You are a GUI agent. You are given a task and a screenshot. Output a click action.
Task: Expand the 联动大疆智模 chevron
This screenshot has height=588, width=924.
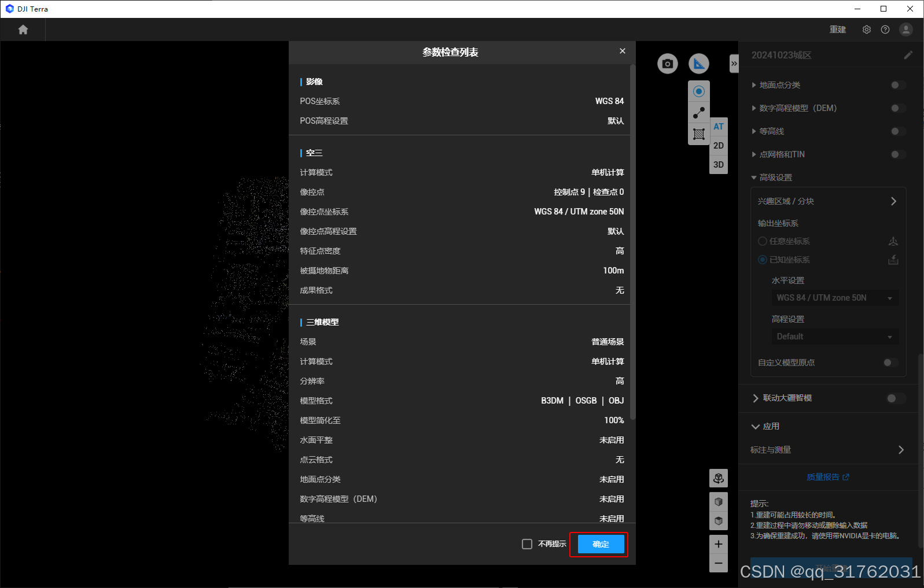point(756,398)
